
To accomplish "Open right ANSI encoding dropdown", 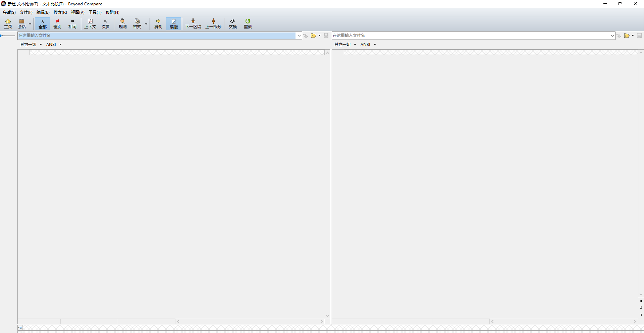I will (x=368, y=45).
